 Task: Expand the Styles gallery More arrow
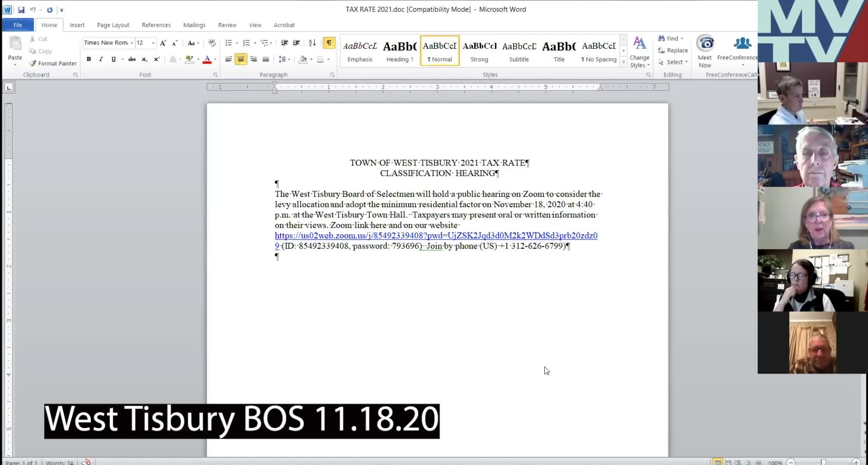(623, 62)
